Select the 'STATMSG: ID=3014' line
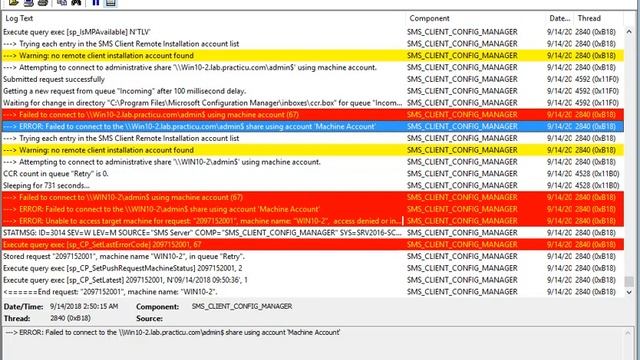This screenshot has width=640, height=360. click(313, 233)
